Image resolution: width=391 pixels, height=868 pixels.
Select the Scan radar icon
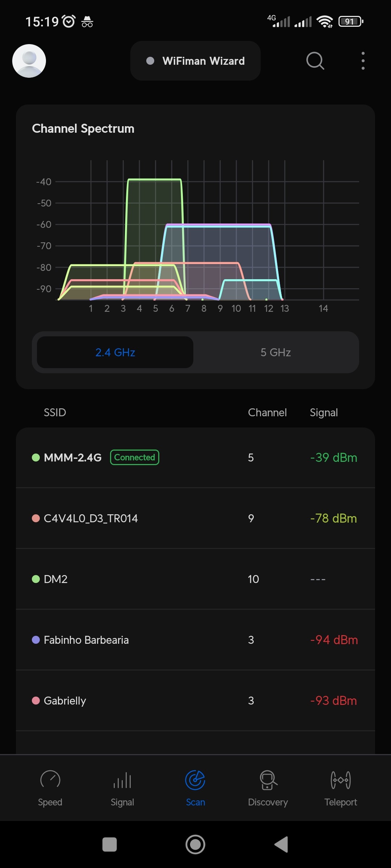tap(195, 780)
